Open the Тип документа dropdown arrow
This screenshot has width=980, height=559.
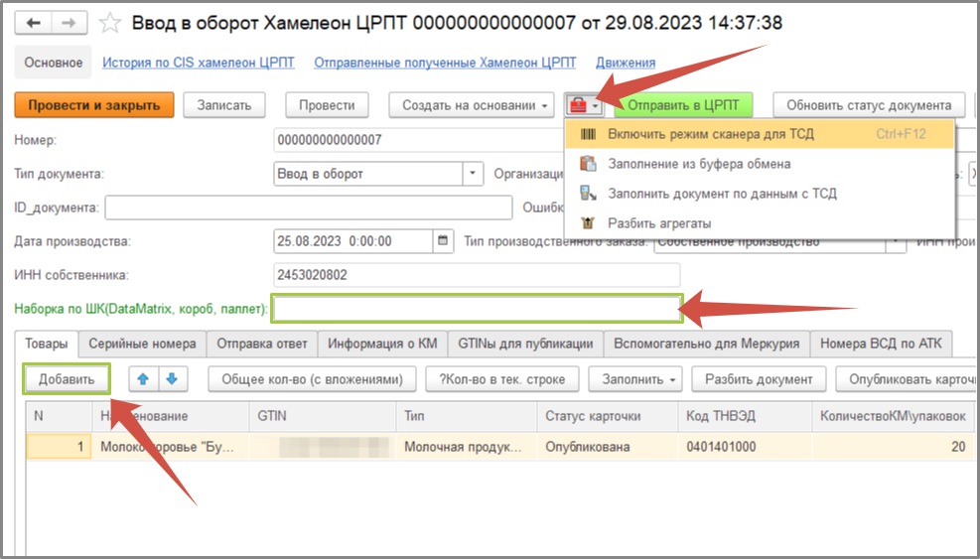pyautogui.click(x=474, y=173)
